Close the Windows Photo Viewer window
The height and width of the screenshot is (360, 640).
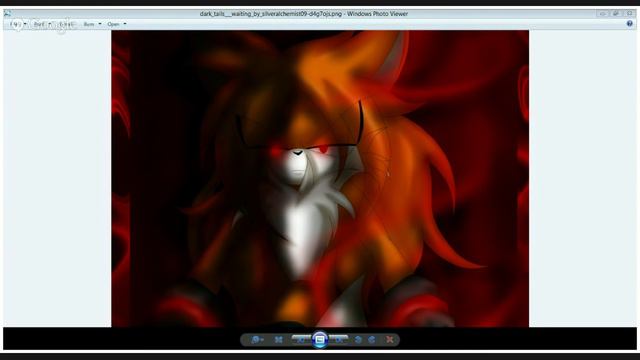point(629,13)
